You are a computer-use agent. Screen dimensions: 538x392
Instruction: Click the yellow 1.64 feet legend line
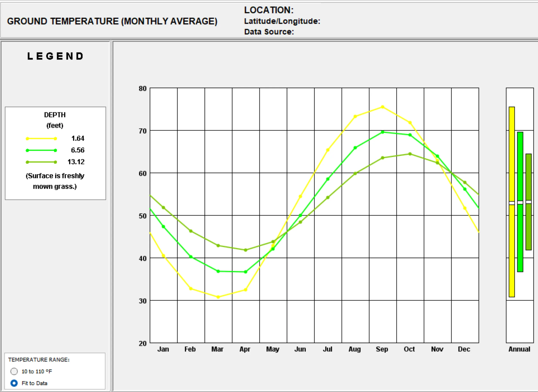point(41,139)
